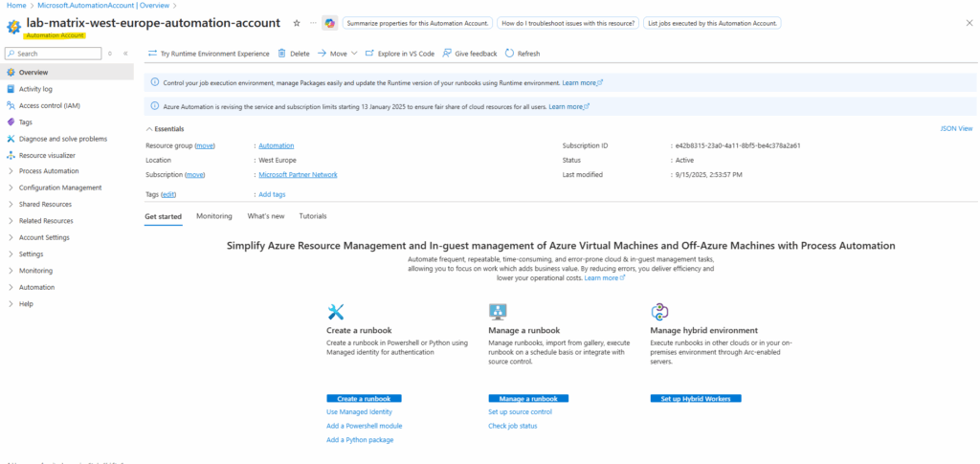Click the Resource group move link
This screenshot has height=464, width=980.
tap(205, 145)
